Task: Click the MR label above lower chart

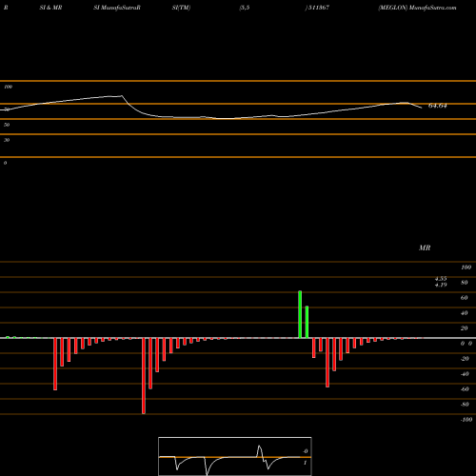Action: pos(425,248)
